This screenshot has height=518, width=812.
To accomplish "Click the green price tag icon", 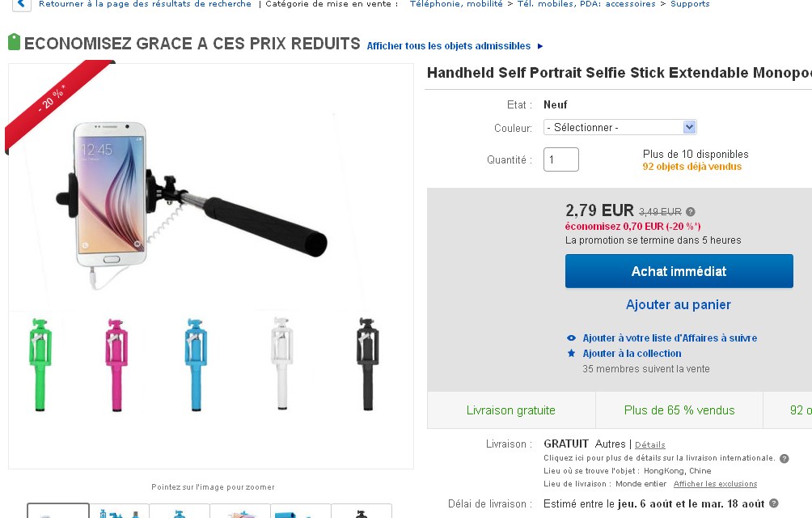I will click(14, 42).
